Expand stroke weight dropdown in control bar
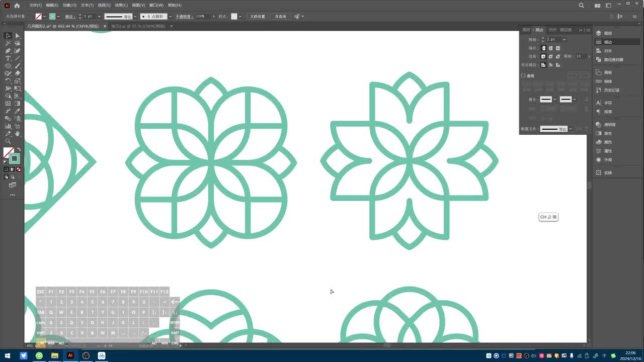The height and width of the screenshot is (362, 644). tap(99, 17)
